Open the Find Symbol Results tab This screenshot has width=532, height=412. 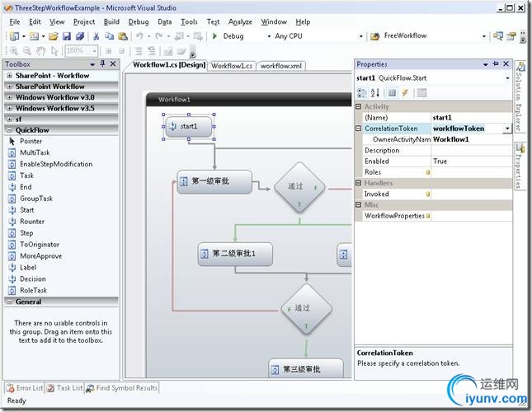(121, 388)
